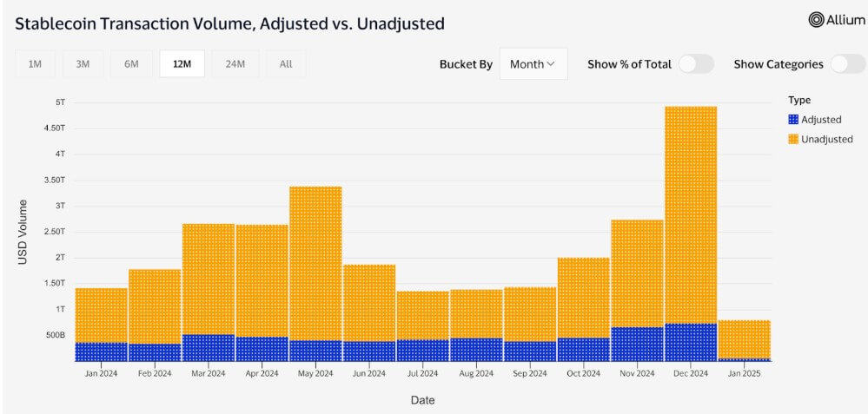Choose the 6M time range
The image size is (868, 414).
[x=131, y=64]
